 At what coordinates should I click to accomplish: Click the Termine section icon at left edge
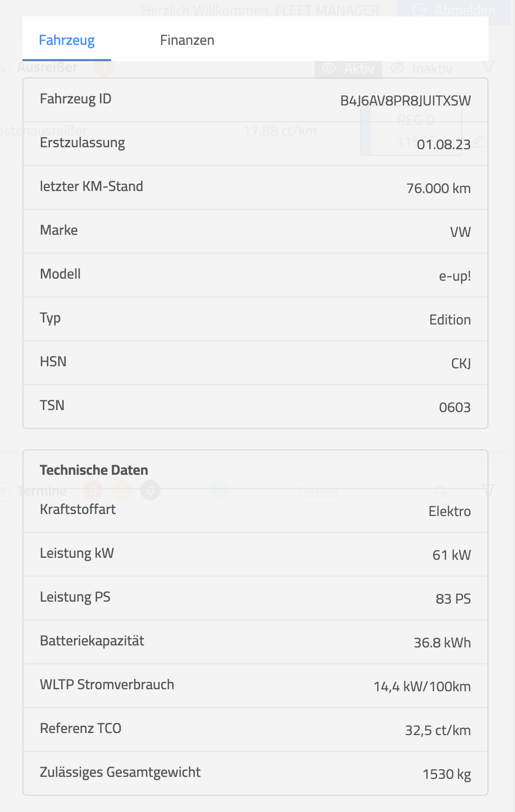tap(4, 491)
